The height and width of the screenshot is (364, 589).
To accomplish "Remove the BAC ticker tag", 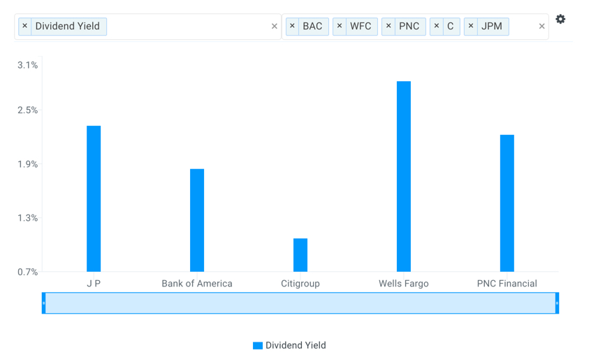I will point(292,27).
